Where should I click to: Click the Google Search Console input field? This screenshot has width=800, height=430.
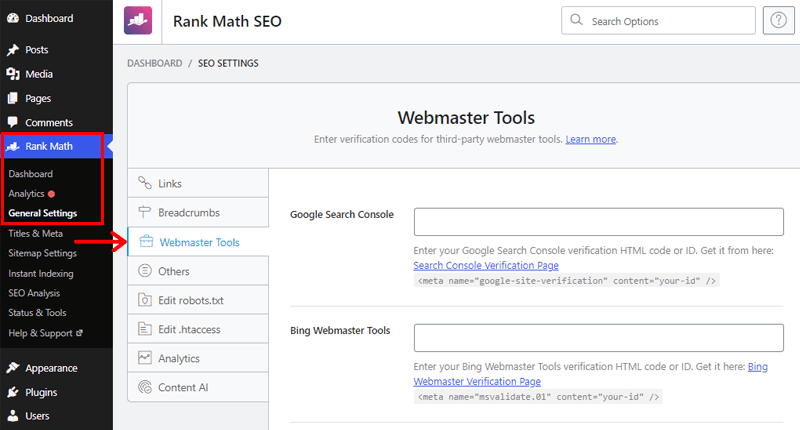(x=598, y=221)
